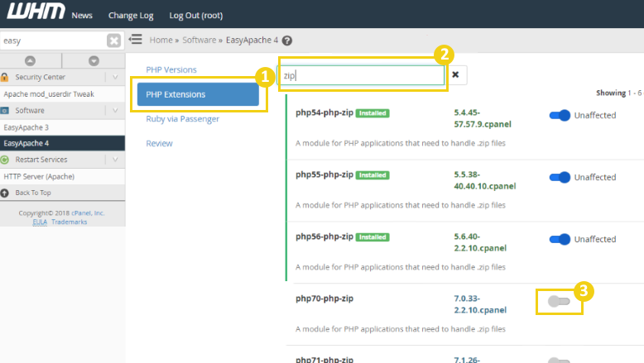This screenshot has height=363, width=644.
Task: Toggle the php55-php-zip extension switch
Action: pos(560,177)
